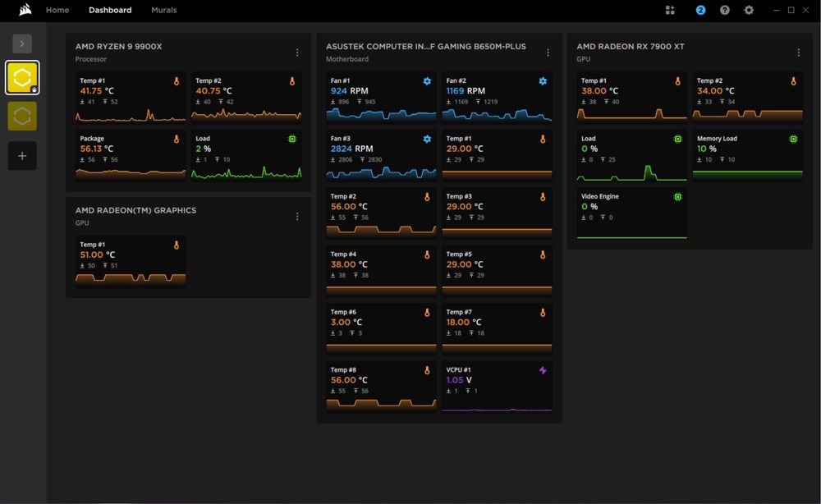Click thermometer icon on motherboard Temp #5
The image size is (821, 504).
pyautogui.click(x=543, y=254)
